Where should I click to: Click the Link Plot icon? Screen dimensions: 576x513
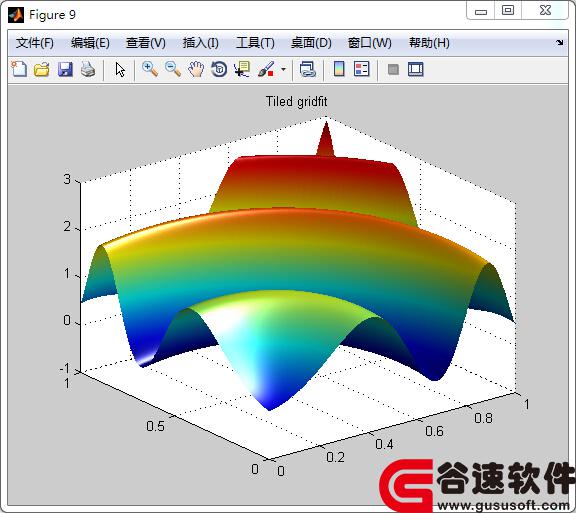[x=307, y=69]
